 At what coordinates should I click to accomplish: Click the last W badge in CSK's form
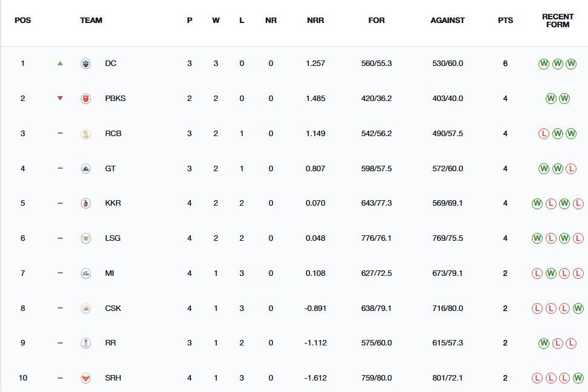coord(578,309)
